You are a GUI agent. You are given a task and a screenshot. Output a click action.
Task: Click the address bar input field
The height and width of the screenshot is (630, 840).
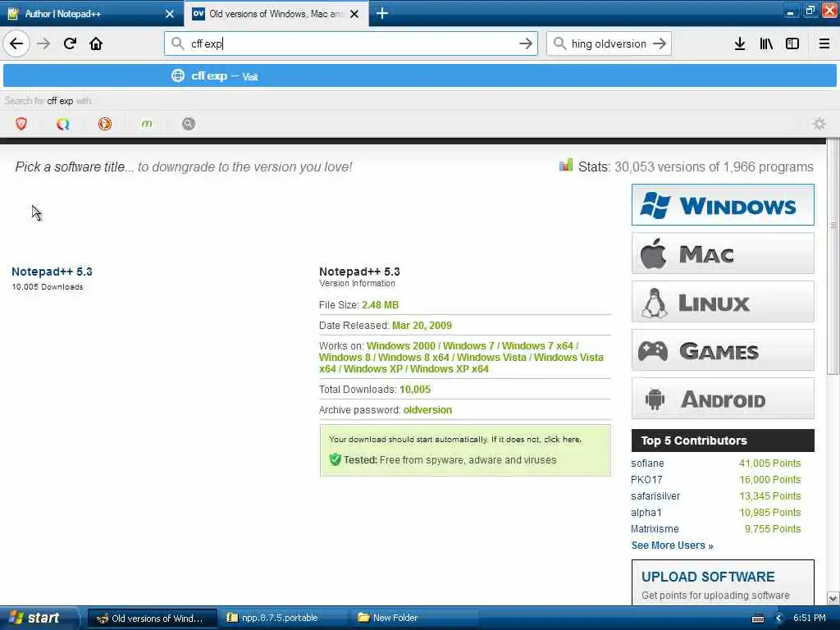(351, 43)
